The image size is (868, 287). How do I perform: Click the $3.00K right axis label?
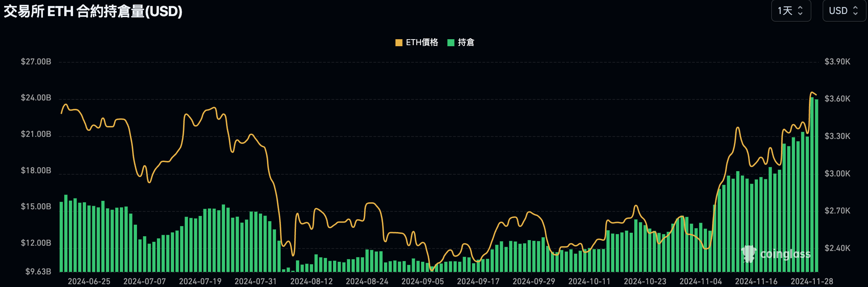click(837, 174)
